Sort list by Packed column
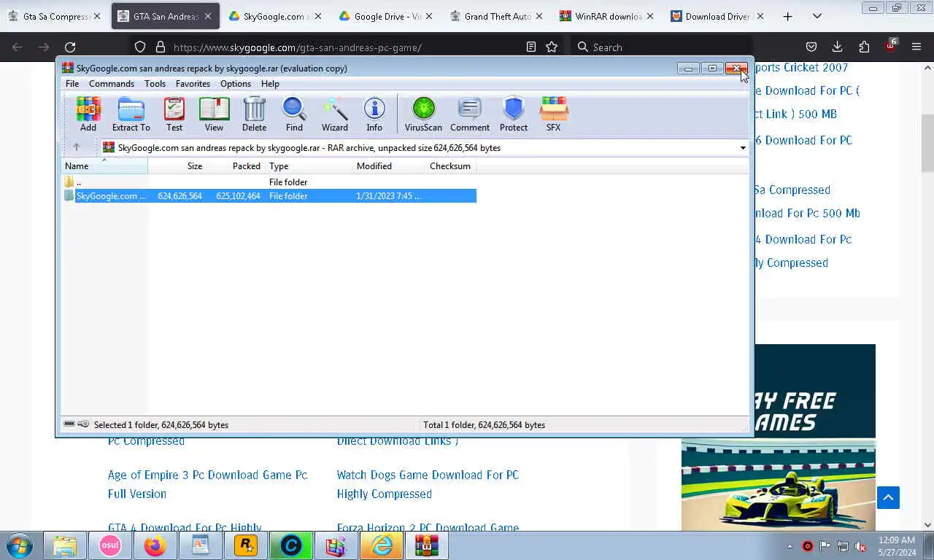 pyautogui.click(x=236, y=166)
